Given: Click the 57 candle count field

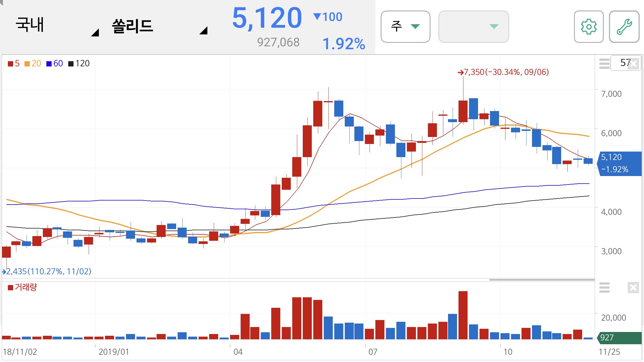Looking at the screenshot, I should pyautogui.click(x=625, y=63).
